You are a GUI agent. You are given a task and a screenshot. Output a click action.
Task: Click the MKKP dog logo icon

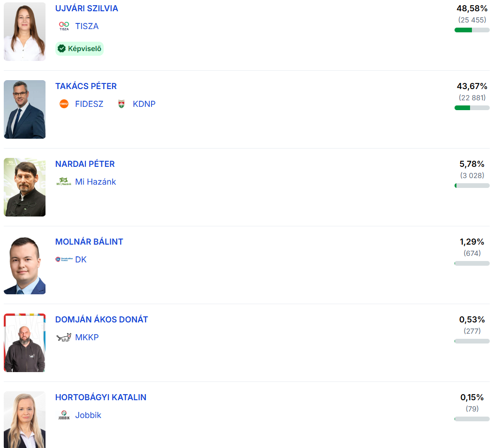64,337
